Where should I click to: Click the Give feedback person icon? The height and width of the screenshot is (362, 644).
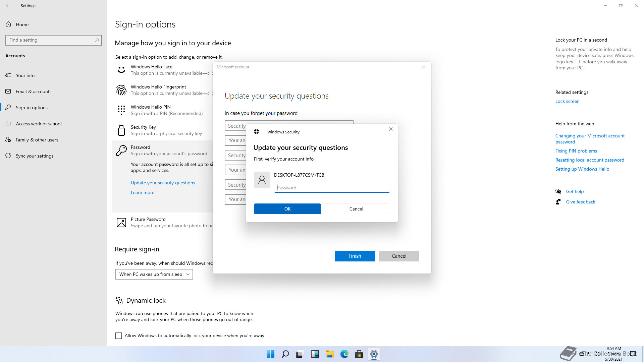[558, 202]
